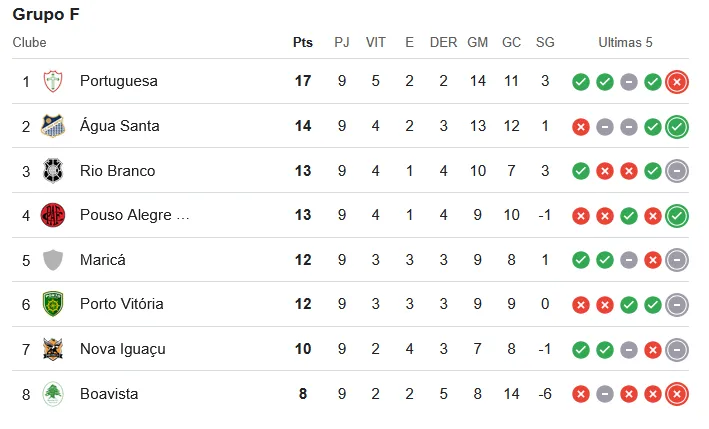Viewport: 709px width, 429px height.
Task: Select the SG column header
Action: tap(545, 42)
